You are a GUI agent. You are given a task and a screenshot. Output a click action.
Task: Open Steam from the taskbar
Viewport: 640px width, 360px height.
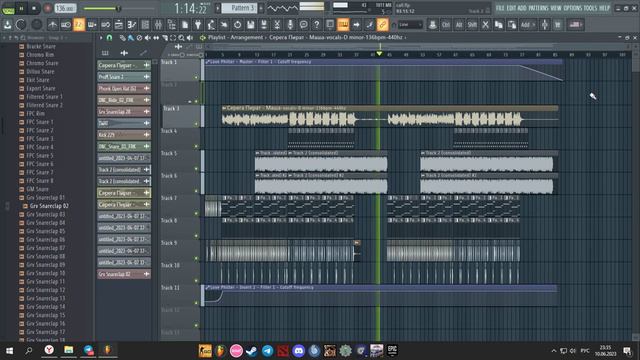[251, 351]
